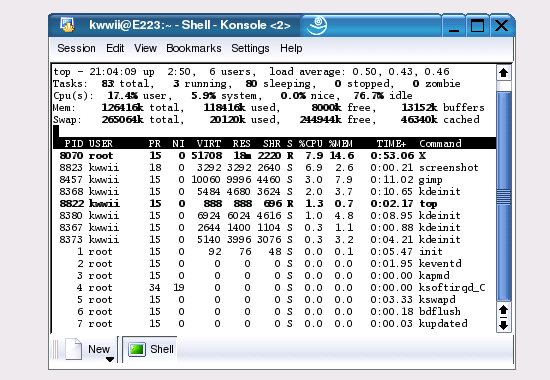Click the Cpu(s) label
550x380 pixels.
point(73,95)
